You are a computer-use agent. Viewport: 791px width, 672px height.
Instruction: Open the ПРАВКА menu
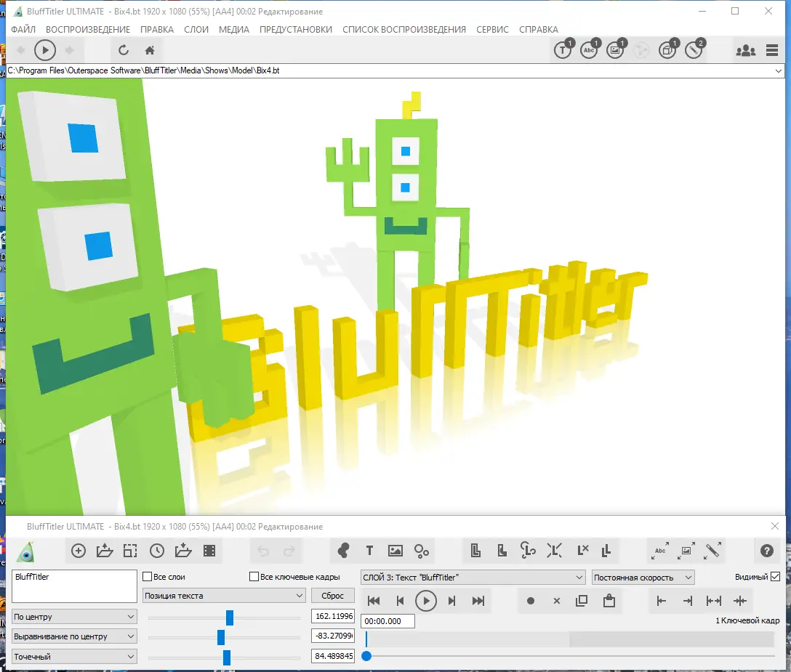pos(157,30)
